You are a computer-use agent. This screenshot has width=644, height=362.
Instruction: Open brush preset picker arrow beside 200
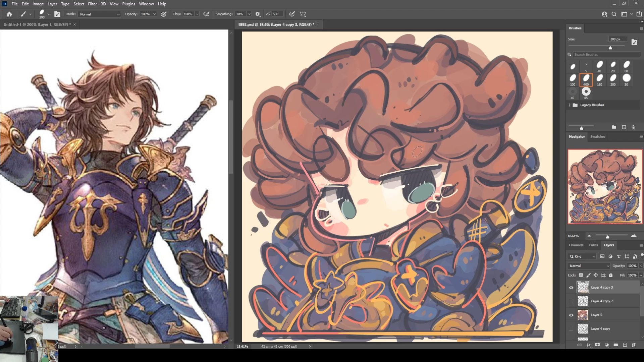point(49,14)
